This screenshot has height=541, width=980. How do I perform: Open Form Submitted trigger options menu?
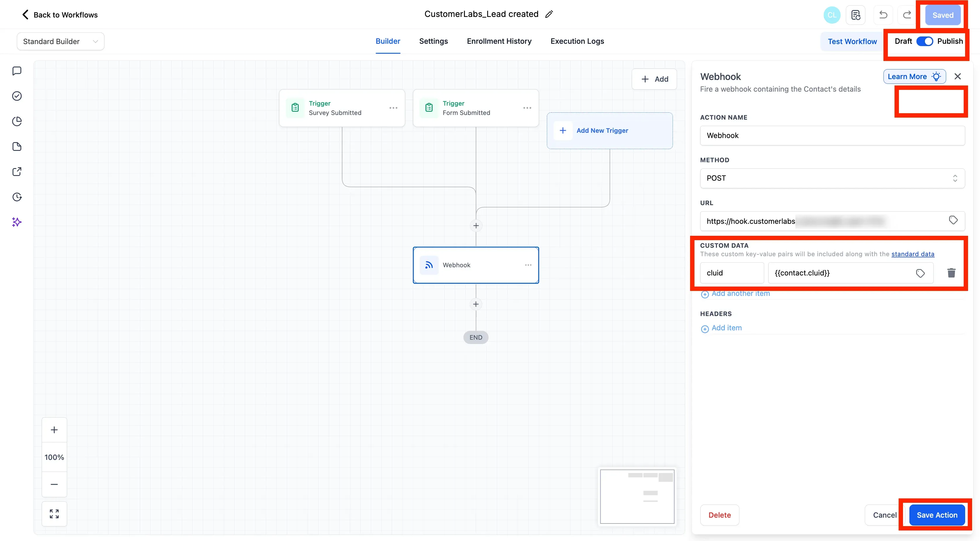[527, 108]
